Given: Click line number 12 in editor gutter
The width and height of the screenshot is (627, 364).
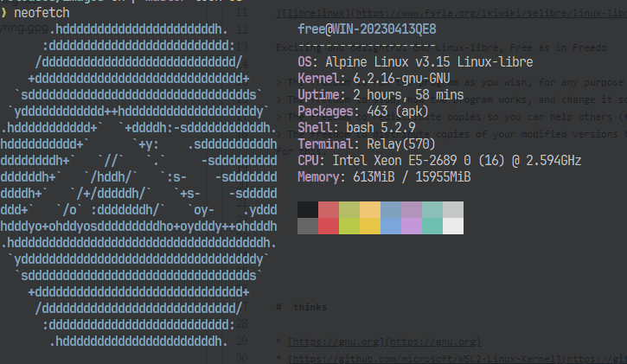Looking at the screenshot, I should (242, 29).
